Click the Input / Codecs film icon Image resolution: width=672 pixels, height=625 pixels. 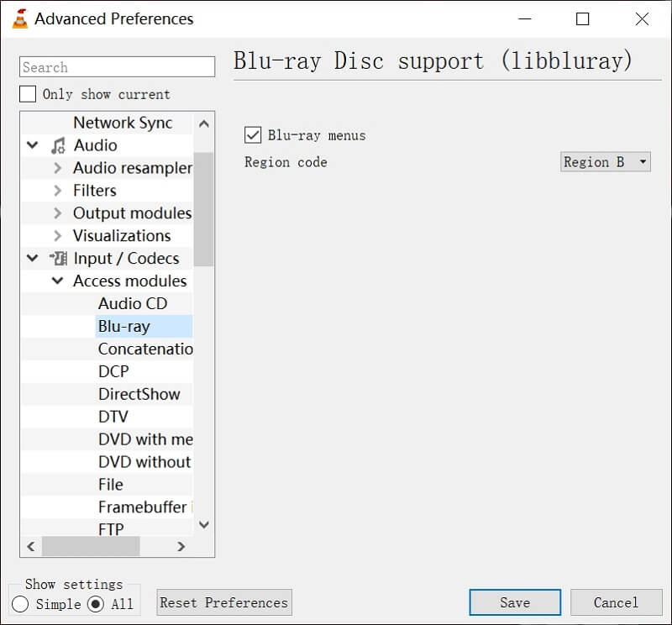pos(58,259)
